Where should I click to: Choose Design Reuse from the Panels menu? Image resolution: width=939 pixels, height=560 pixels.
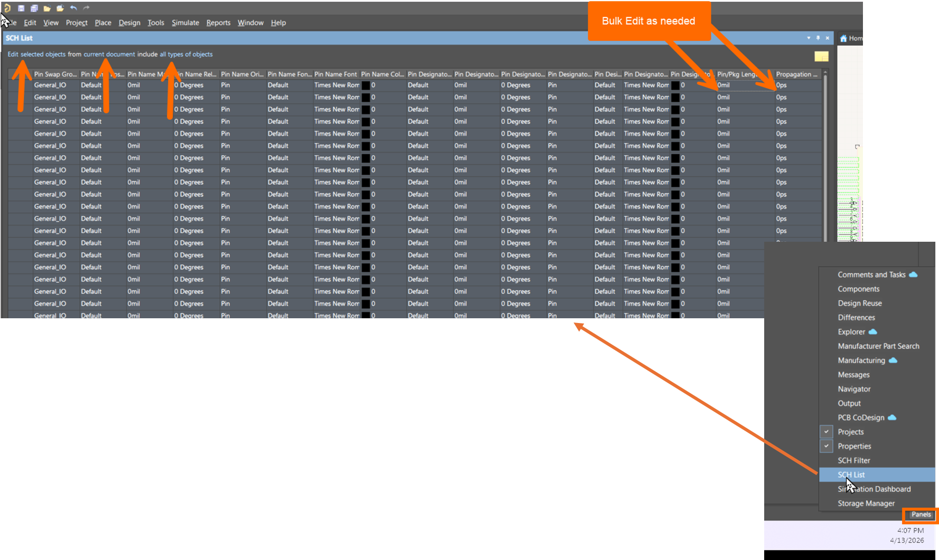click(x=877, y=303)
